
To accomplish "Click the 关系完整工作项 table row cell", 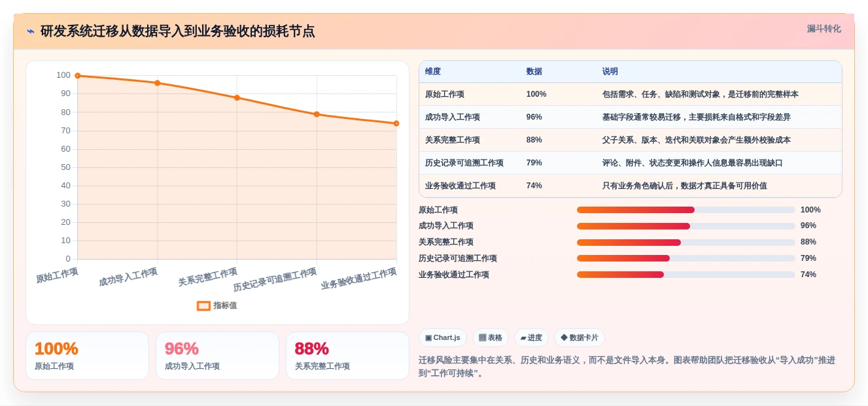I will [x=453, y=140].
